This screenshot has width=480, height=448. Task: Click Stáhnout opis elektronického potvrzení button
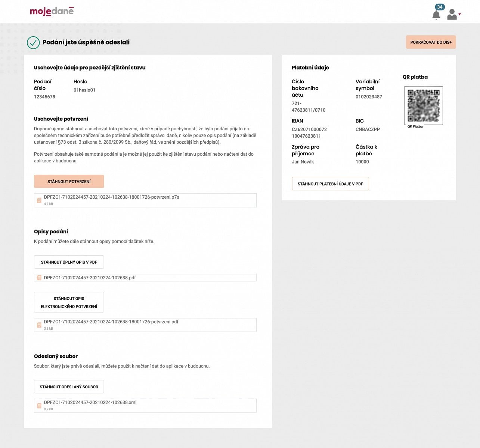click(x=69, y=302)
